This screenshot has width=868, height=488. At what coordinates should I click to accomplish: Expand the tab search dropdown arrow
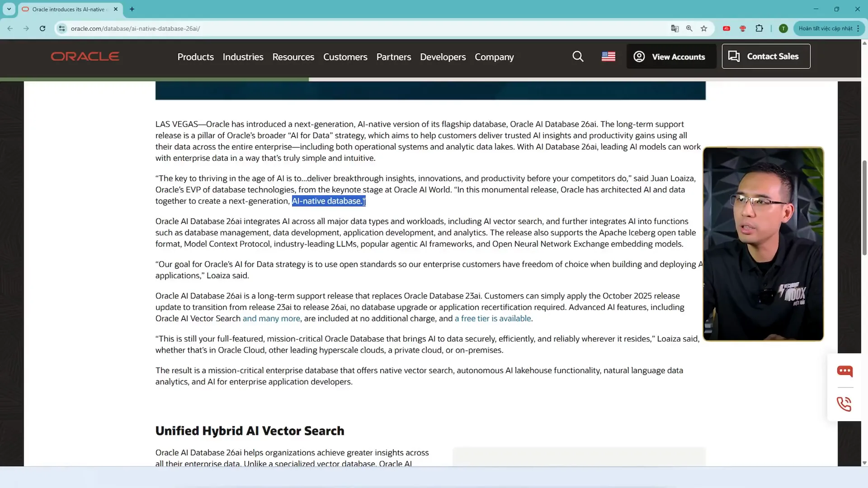point(9,9)
